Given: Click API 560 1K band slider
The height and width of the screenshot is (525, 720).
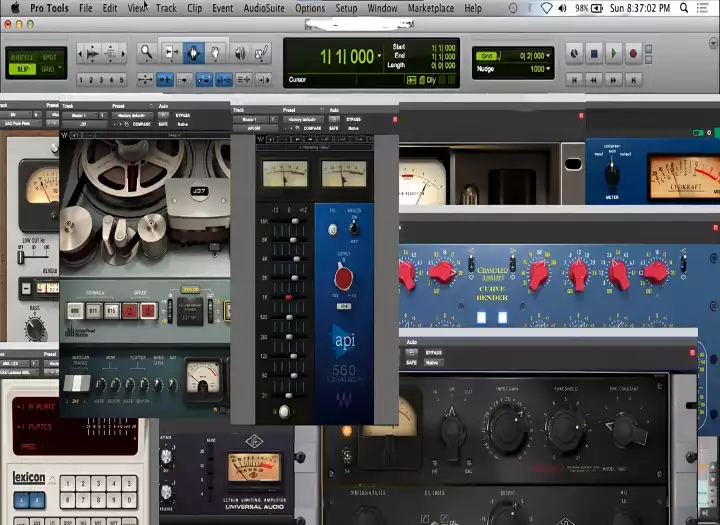Looking at the screenshot, I should tap(288, 298).
